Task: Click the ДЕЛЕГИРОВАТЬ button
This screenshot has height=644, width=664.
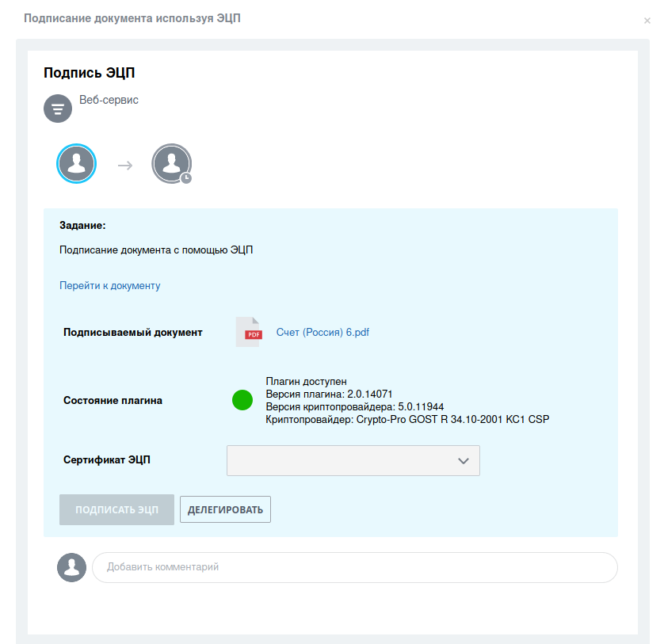Action: click(225, 509)
